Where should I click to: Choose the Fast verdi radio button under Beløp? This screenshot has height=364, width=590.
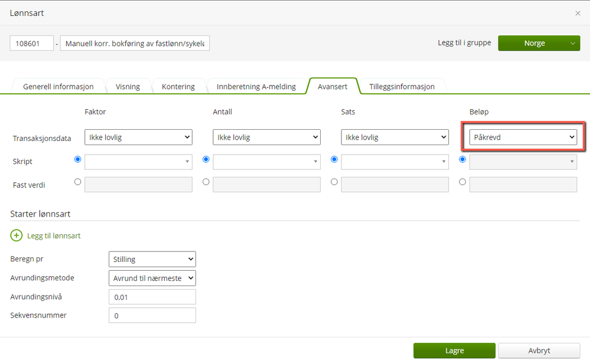[462, 182]
